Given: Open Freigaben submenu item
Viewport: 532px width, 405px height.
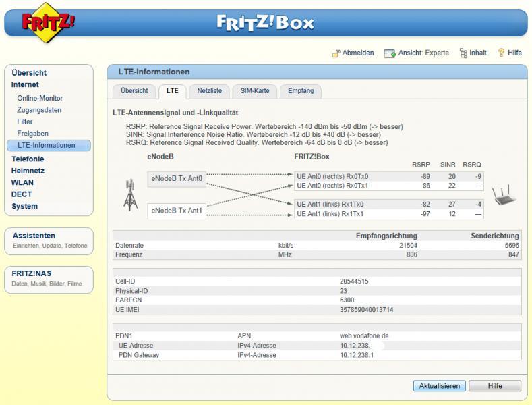Looking at the screenshot, I should click(32, 134).
